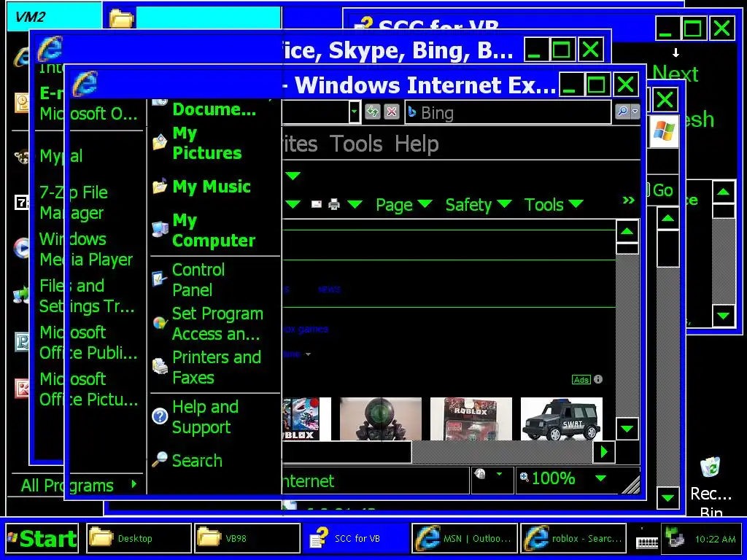Expand the command bar overflow chevron

(629, 201)
